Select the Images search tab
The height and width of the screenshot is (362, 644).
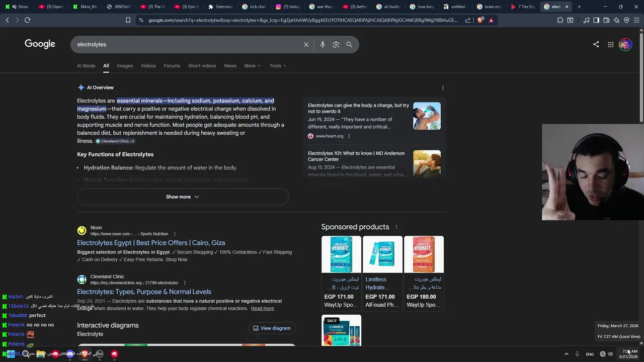[125, 66]
